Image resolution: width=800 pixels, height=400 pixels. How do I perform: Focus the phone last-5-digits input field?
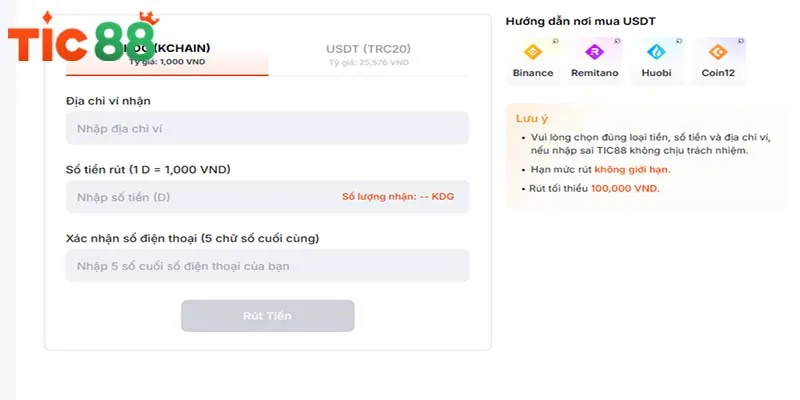pyautogui.click(x=267, y=266)
